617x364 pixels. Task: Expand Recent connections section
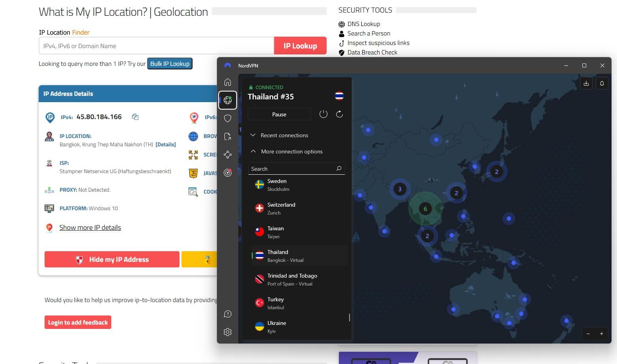[x=279, y=135]
